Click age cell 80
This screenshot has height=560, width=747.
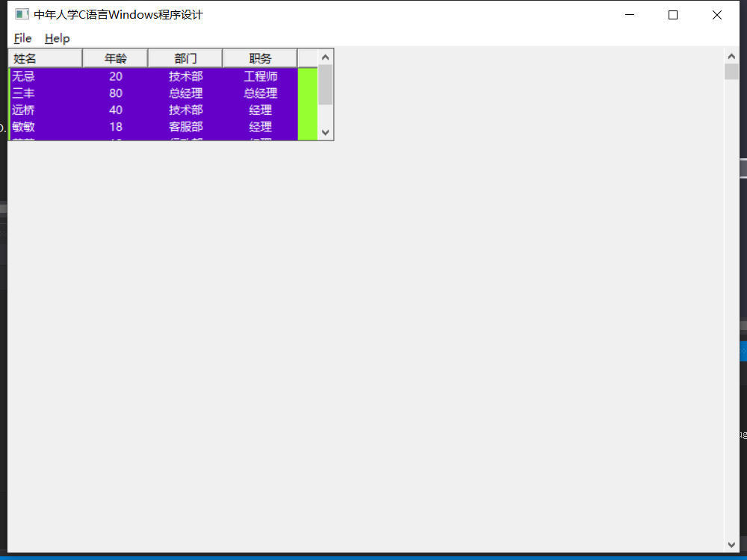click(x=116, y=93)
